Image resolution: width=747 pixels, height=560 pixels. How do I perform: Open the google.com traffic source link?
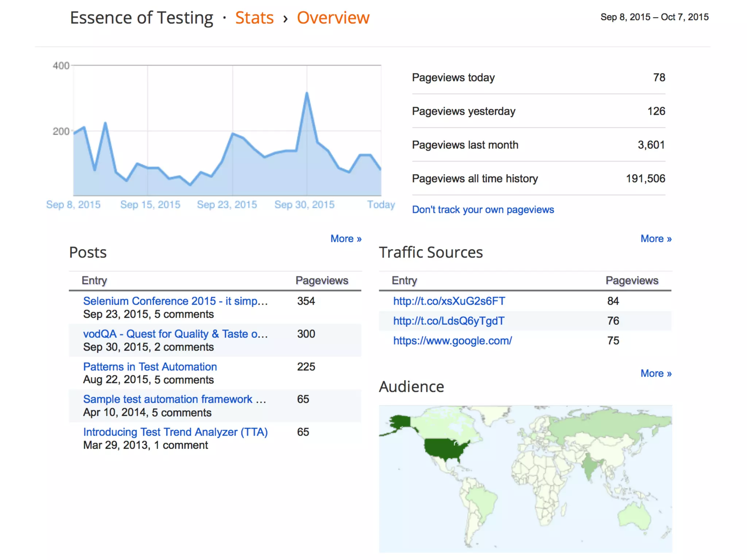pyautogui.click(x=452, y=341)
